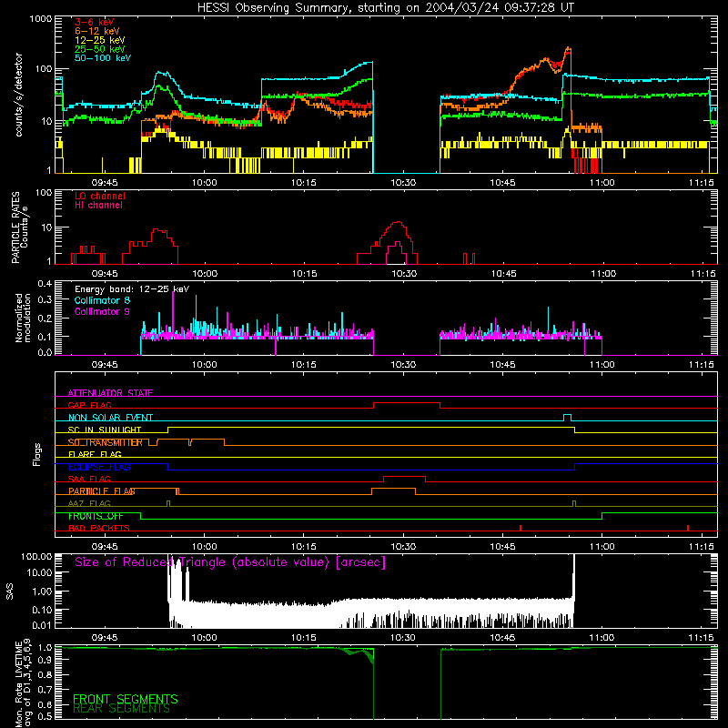Click the LO channel legend entry
728x728 pixels.
[x=100, y=196]
